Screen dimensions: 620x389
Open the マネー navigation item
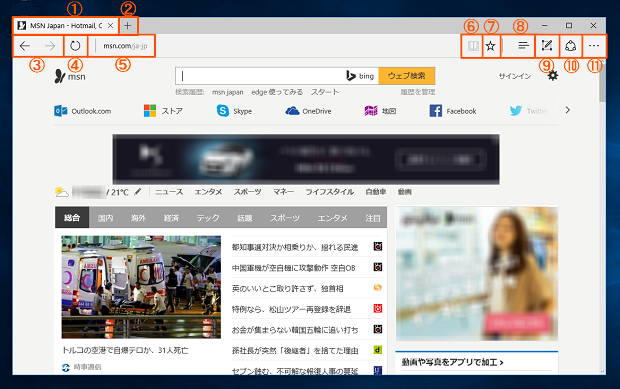(283, 192)
